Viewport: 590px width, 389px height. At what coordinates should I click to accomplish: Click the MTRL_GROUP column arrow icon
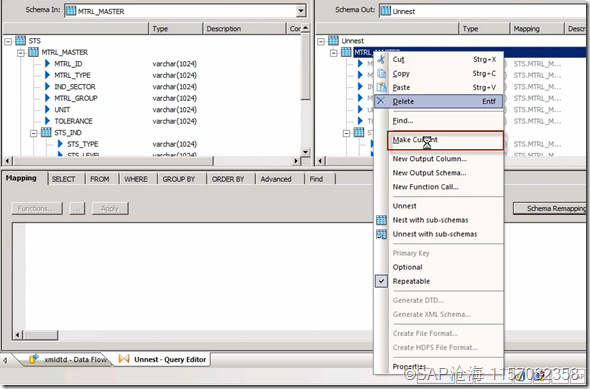tap(47, 98)
